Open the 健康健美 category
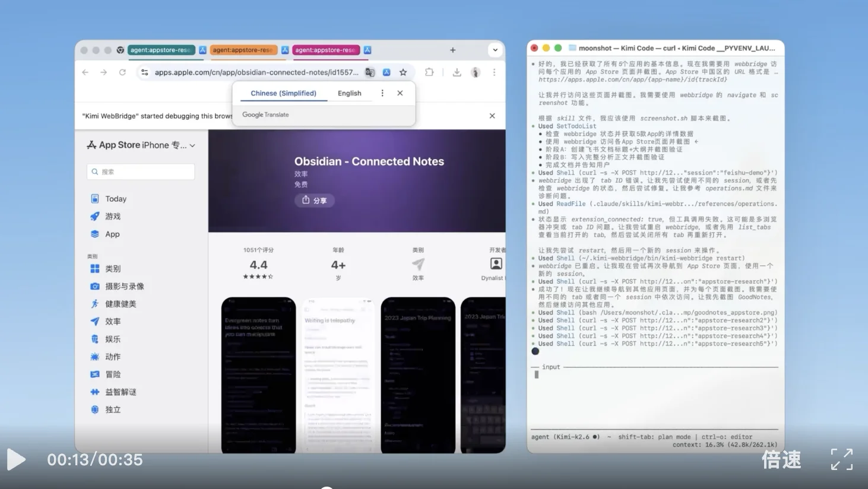The width and height of the screenshot is (868, 489). [121, 304]
